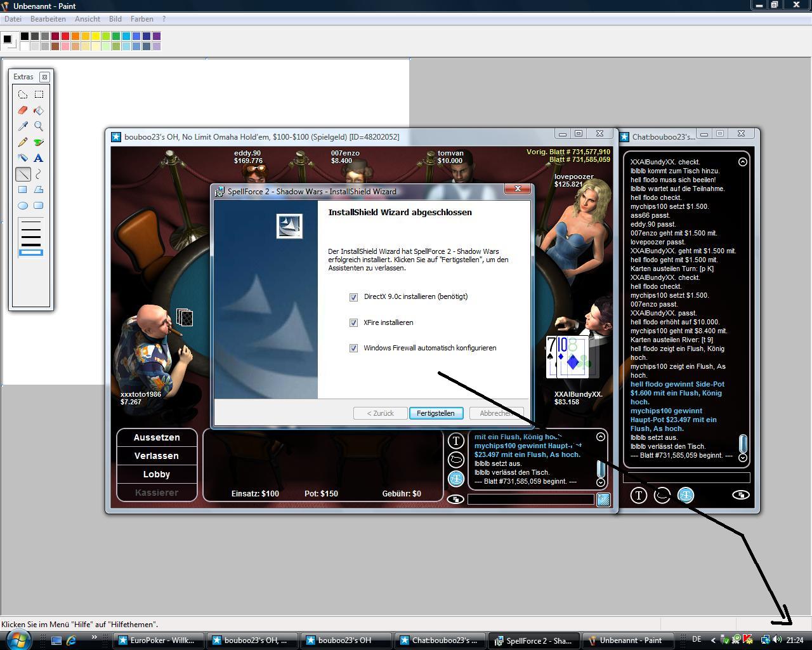Click the Aussetzen button at poker table
The width and height of the screenshot is (812, 650).
[x=157, y=437]
